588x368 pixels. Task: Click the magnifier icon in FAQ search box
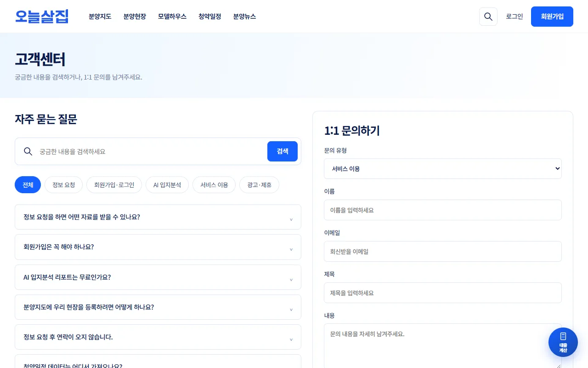(x=28, y=151)
